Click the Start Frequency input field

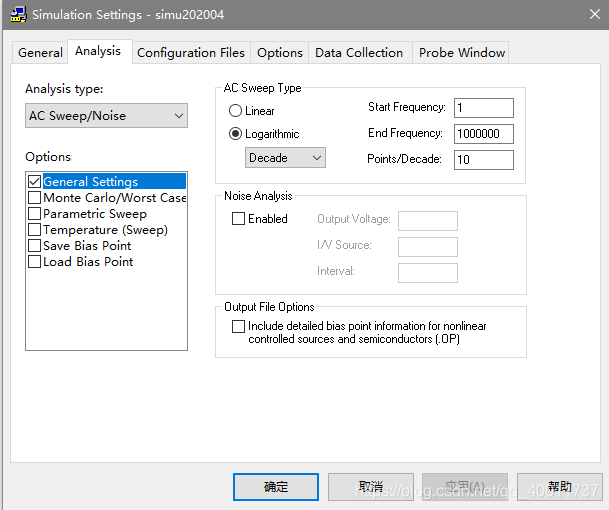pos(484,108)
